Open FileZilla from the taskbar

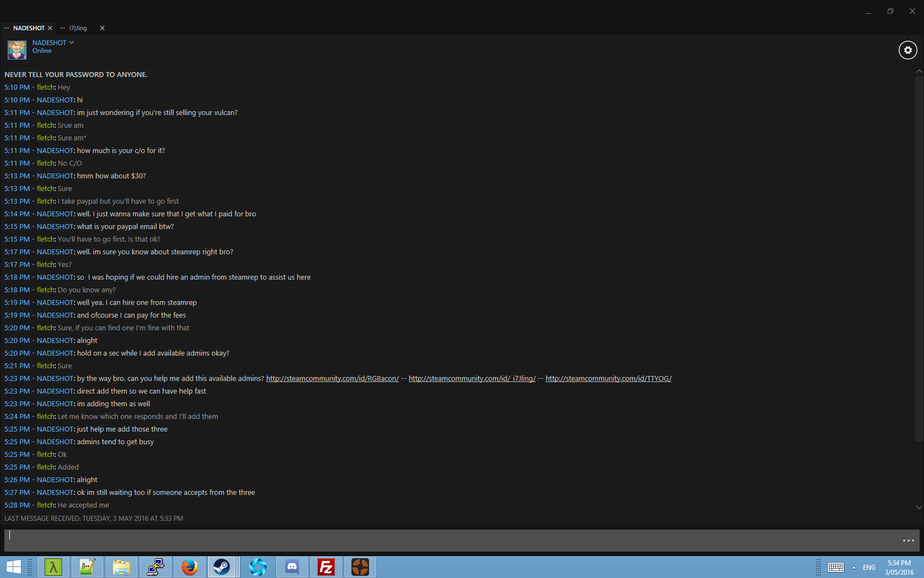(326, 566)
